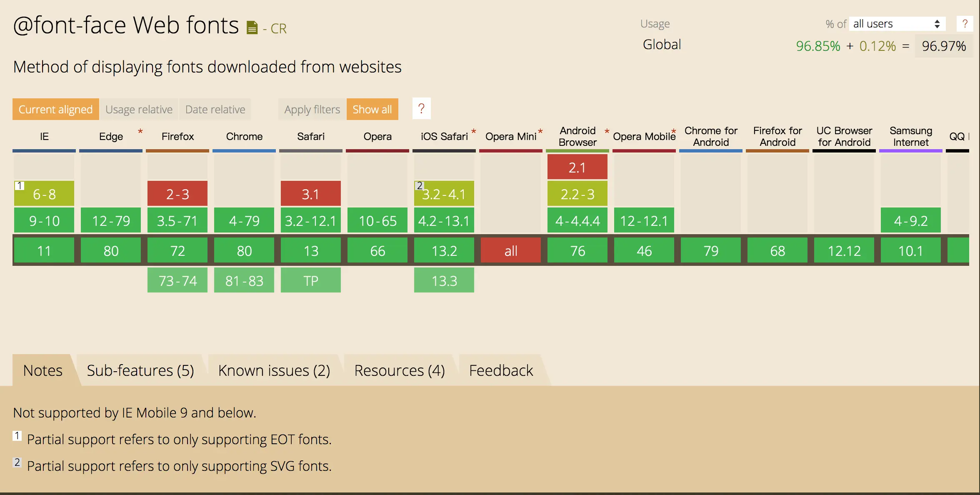Switch to Usage relative view
The image size is (980, 495).
click(139, 109)
